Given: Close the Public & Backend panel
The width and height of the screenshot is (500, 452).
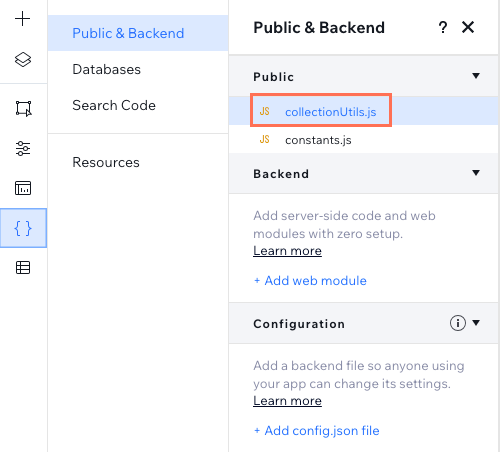Looking at the screenshot, I should [x=468, y=27].
